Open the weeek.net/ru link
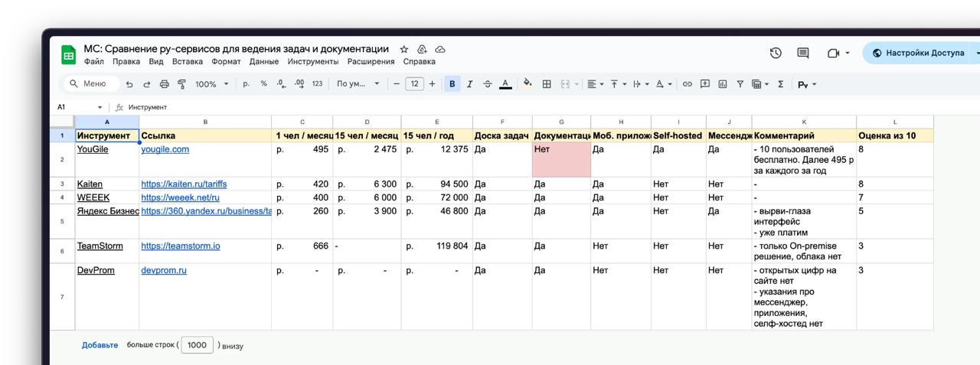 coord(180,197)
